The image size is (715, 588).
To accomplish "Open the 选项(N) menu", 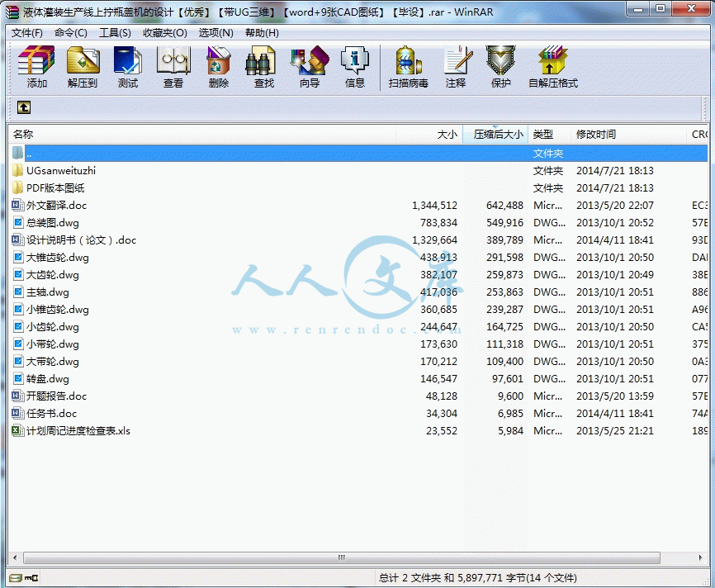I will pos(215,33).
